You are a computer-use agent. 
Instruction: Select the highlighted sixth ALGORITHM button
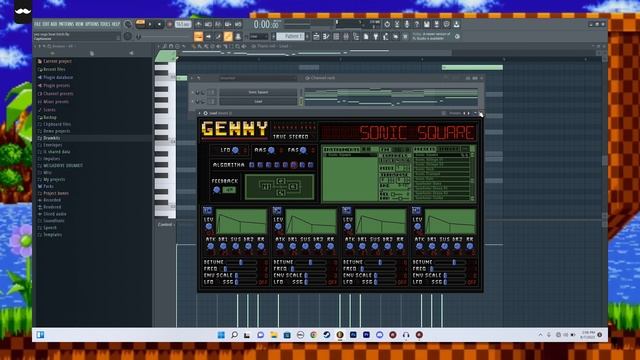click(293, 165)
